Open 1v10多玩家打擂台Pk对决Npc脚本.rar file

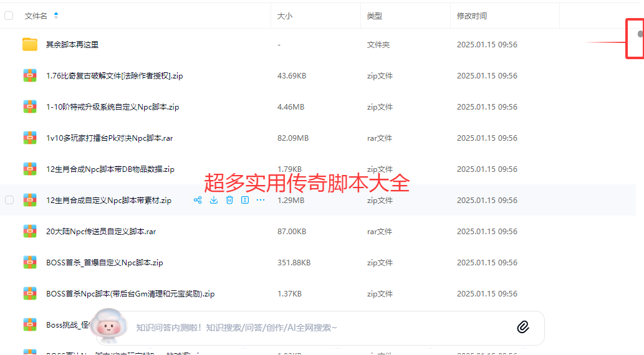tap(109, 138)
